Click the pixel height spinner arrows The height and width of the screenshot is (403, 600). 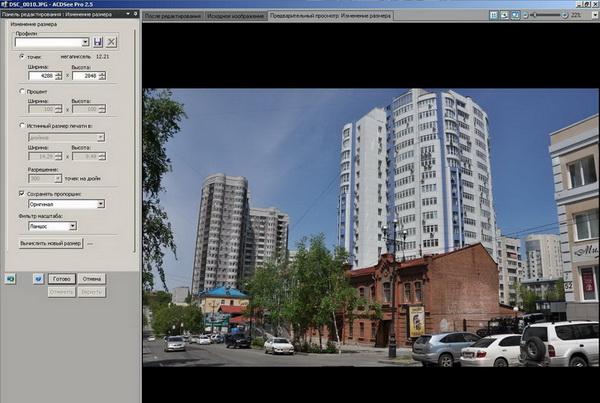(x=102, y=76)
